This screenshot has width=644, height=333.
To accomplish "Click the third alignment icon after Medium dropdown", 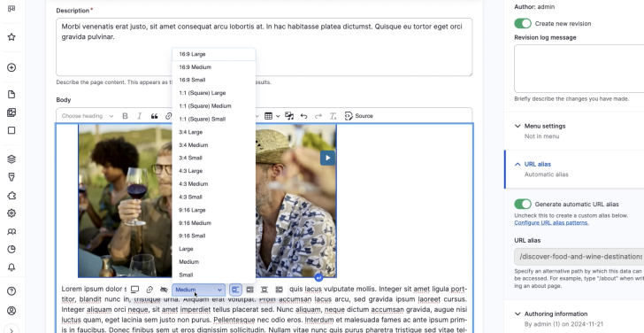I will 264,290.
